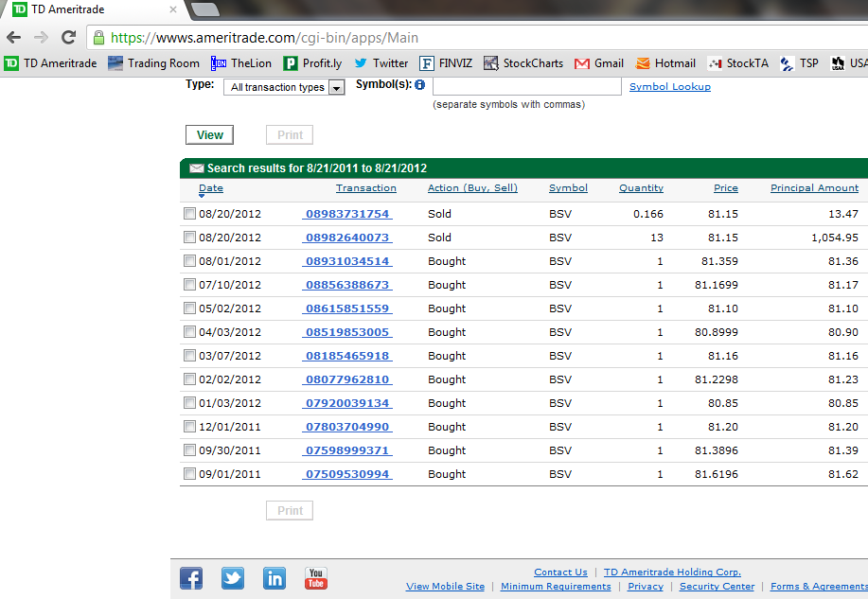Reload the page with the refresh icon

(69, 38)
